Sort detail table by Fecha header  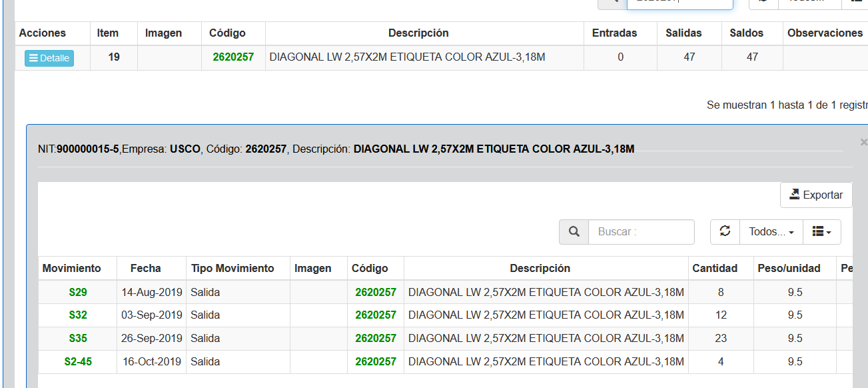tap(145, 268)
